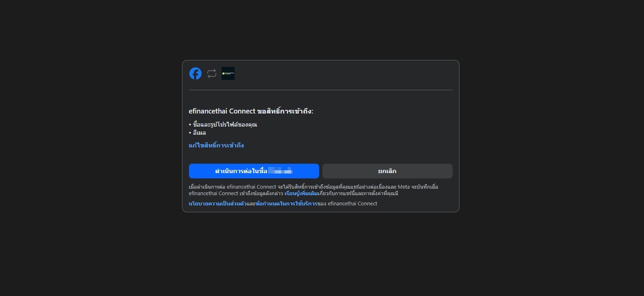Click the efinancethai Connect ขอสิทธิ์การเข้าถึง heading
Viewport: 644px width, 296px height.
tap(251, 111)
